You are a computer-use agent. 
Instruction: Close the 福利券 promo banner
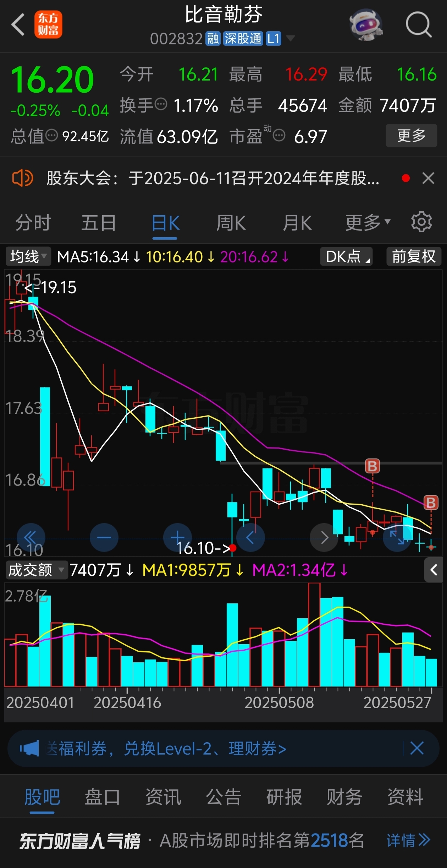pyautogui.click(x=417, y=748)
